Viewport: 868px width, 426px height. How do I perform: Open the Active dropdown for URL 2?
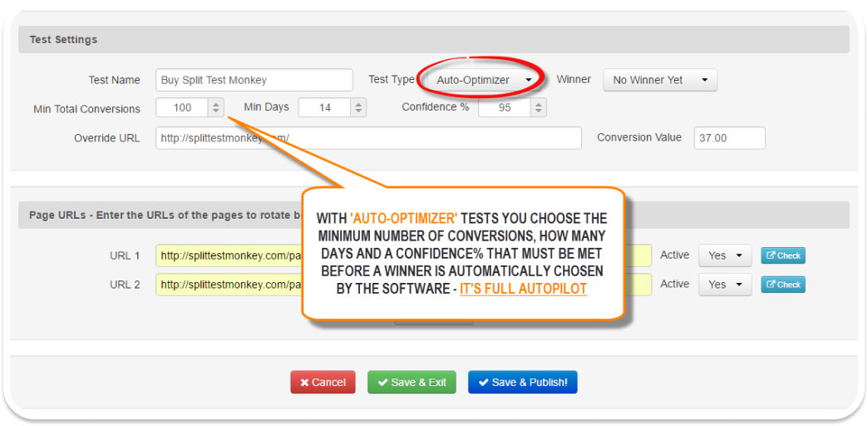[x=725, y=285]
